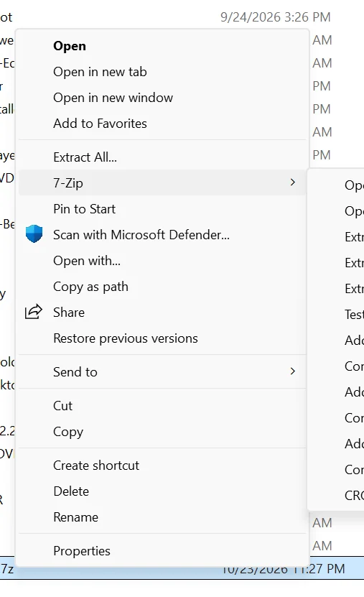Open the 7-Zip menu entry
The height and width of the screenshot is (597, 364).
click(162, 182)
